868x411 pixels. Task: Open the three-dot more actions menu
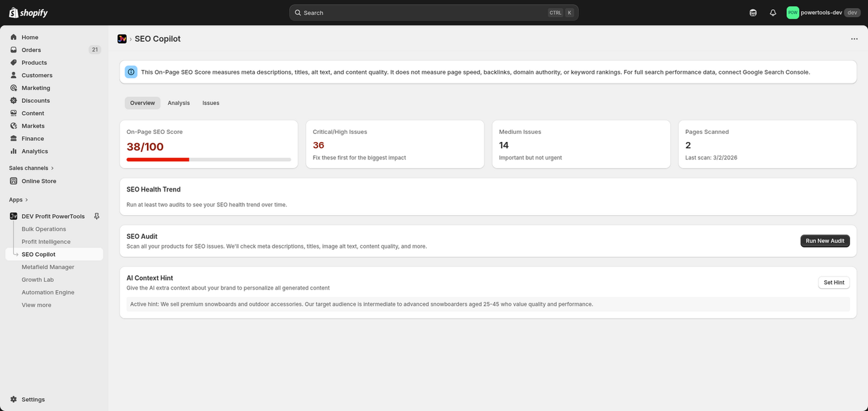[x=854, y=39]
